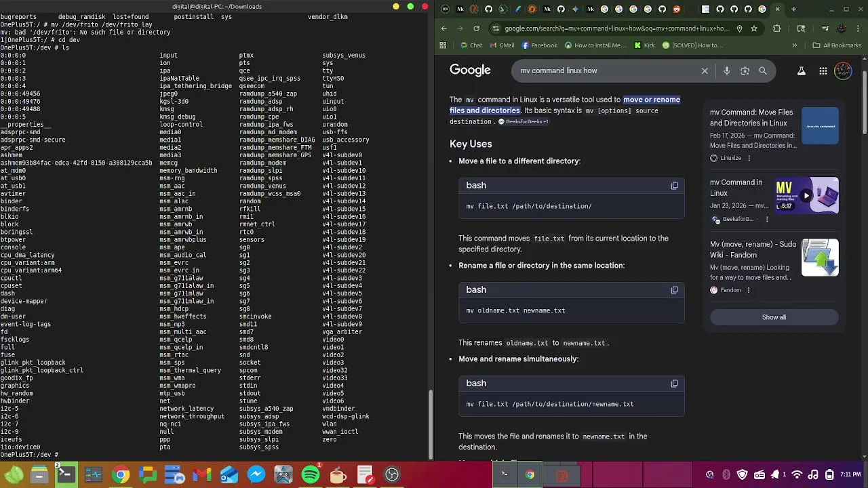This screenshot has width=868, height=488.
Task: Open the clock showing 7:11 PM
Action: pyautogui.click(x=850, y=474)
